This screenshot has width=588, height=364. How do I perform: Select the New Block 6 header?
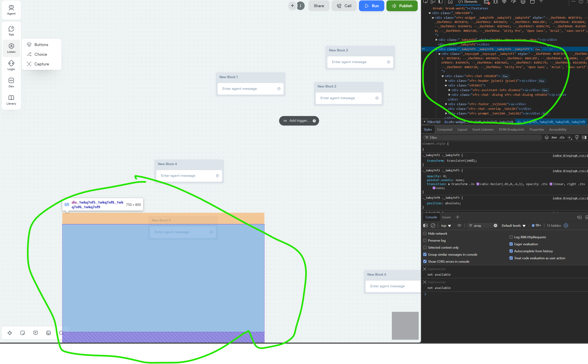point(376,275)
